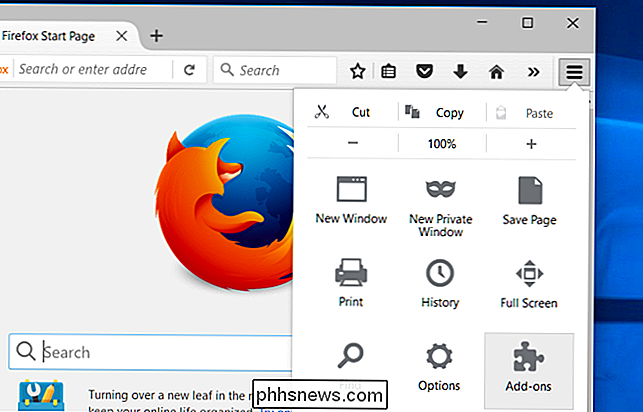Focus the toolbar Search box
The width and height of the screenshot is (643, 412).
click(x=275, y=70)
